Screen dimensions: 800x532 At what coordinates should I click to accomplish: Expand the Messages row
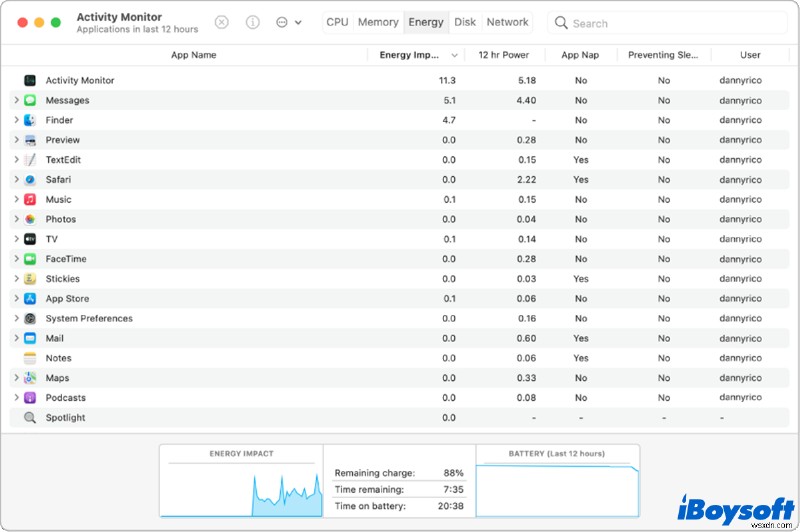16,100
